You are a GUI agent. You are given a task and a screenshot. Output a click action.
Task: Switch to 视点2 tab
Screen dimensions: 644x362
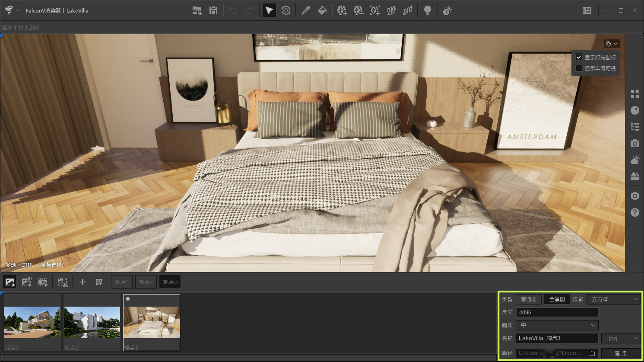146,282
